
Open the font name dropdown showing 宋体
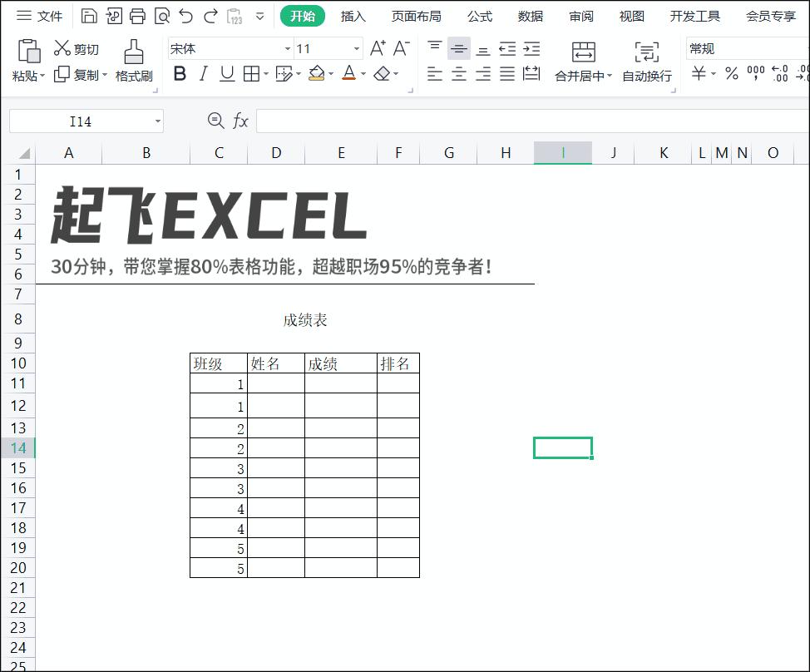(287, 49)
